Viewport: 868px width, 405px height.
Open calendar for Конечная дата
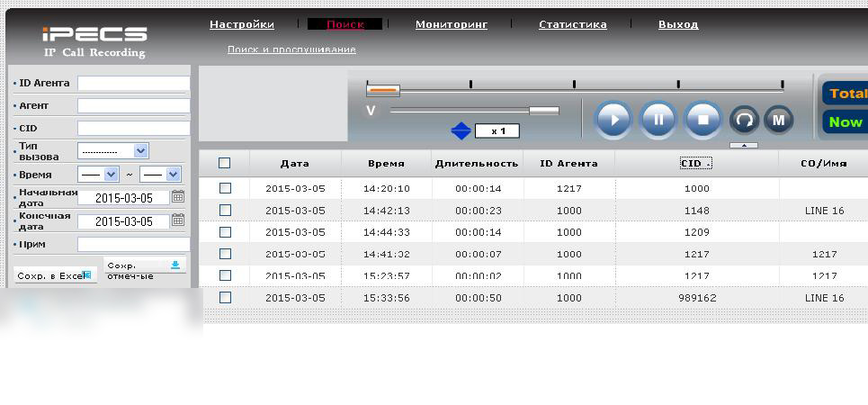click(178, 220)
